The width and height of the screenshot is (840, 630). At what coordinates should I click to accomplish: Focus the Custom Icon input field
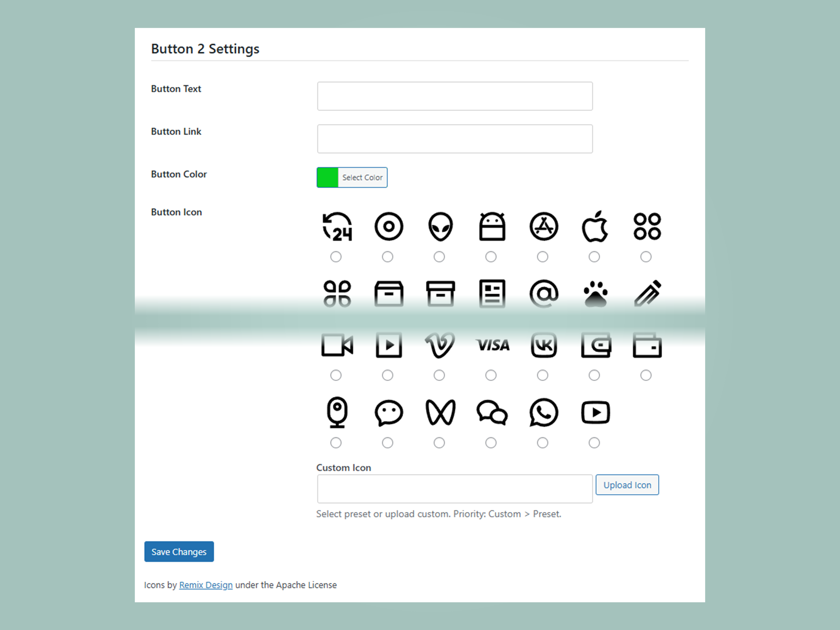coord(455,489)
